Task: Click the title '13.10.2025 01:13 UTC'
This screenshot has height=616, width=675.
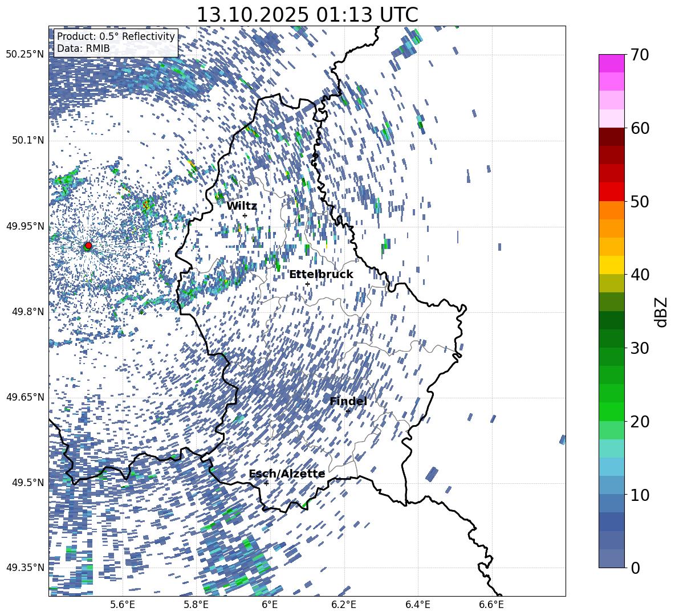Action: pos(307,15)
